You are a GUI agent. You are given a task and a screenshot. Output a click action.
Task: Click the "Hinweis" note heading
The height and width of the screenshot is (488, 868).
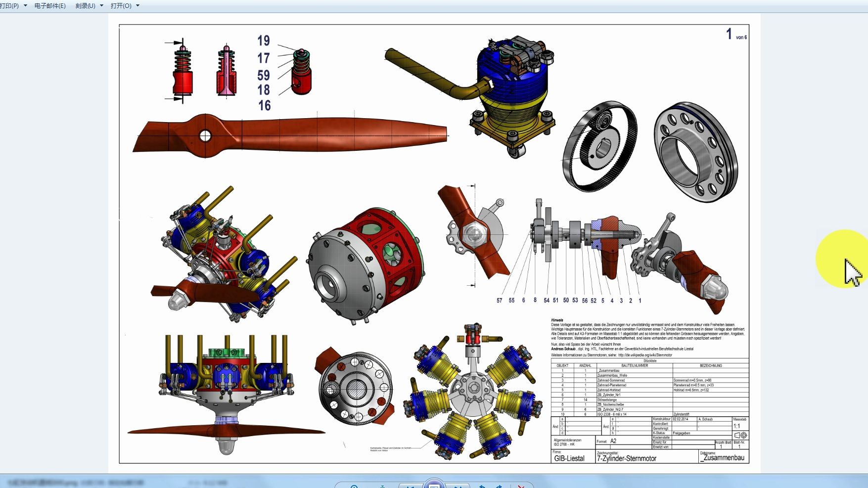click(x=557, y=320)
